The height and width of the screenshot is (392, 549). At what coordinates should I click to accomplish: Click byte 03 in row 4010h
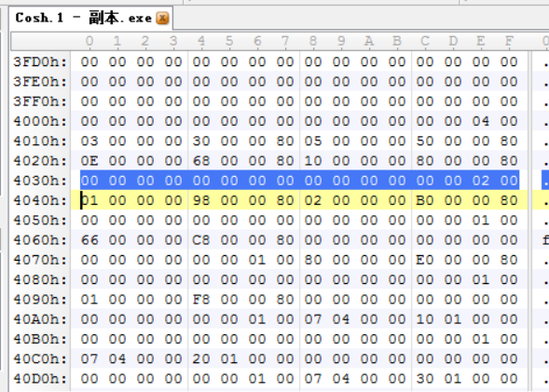(89, 142)
